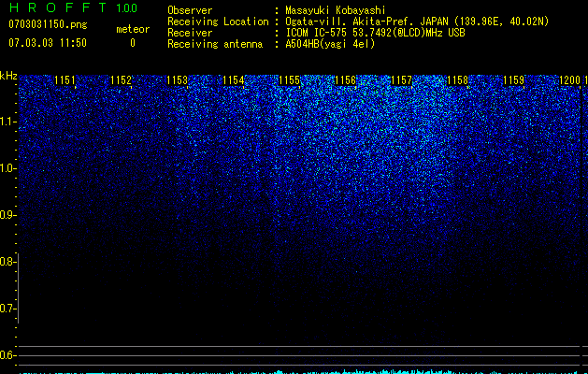
Task: Click the meteor count value 0
Action: click(x=133, y=43)
